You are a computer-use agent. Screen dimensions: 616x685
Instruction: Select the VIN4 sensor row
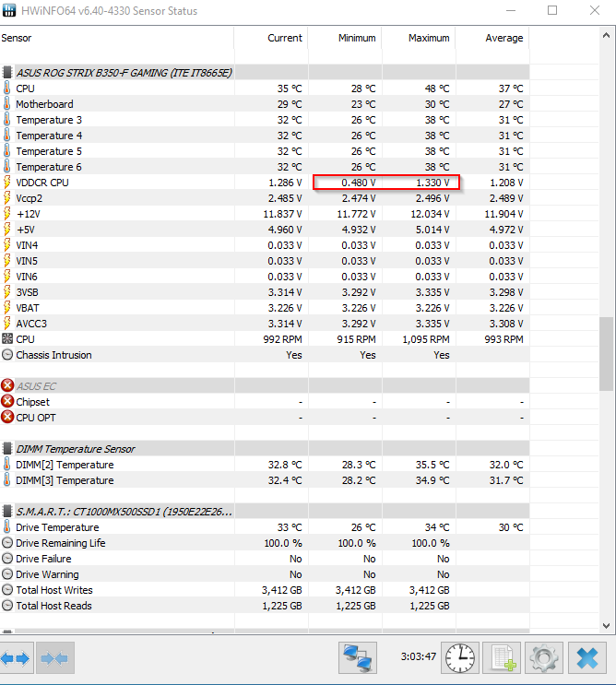point(265,245)
